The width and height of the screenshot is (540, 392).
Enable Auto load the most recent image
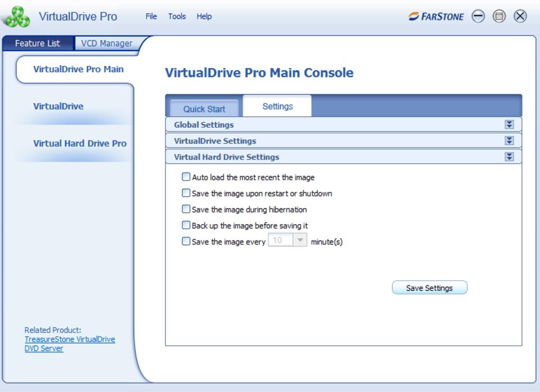point(185,177)
